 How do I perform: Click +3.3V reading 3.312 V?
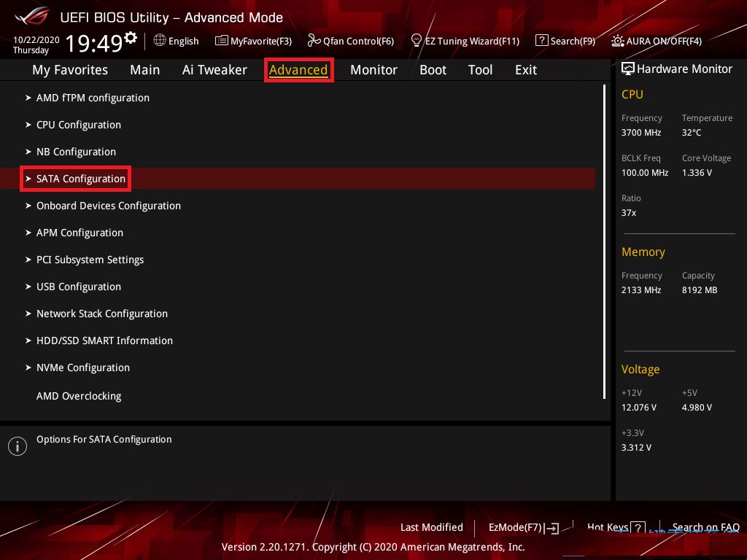click(636, 448)
